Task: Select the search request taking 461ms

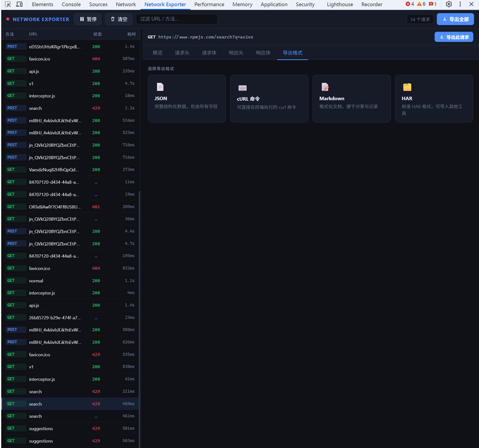Action: click(x=70, y=416)
